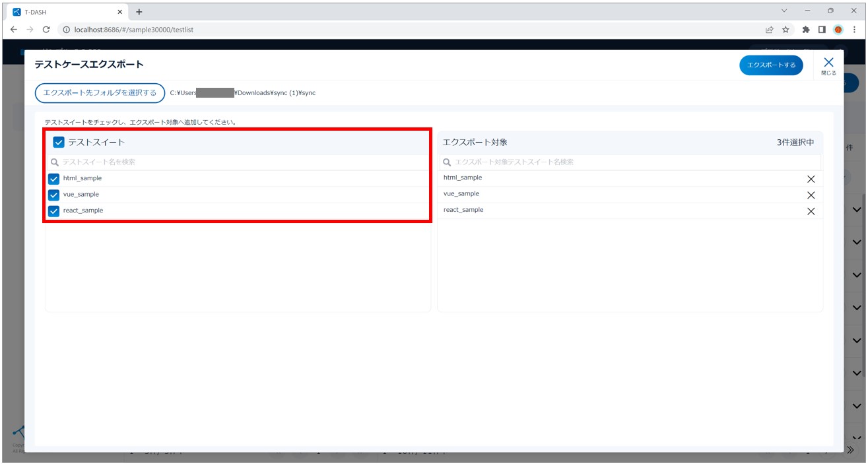This screenshot has height=464, width=868.
Task: Open the Chrome three-dot menu
Action: coord(854,30)
